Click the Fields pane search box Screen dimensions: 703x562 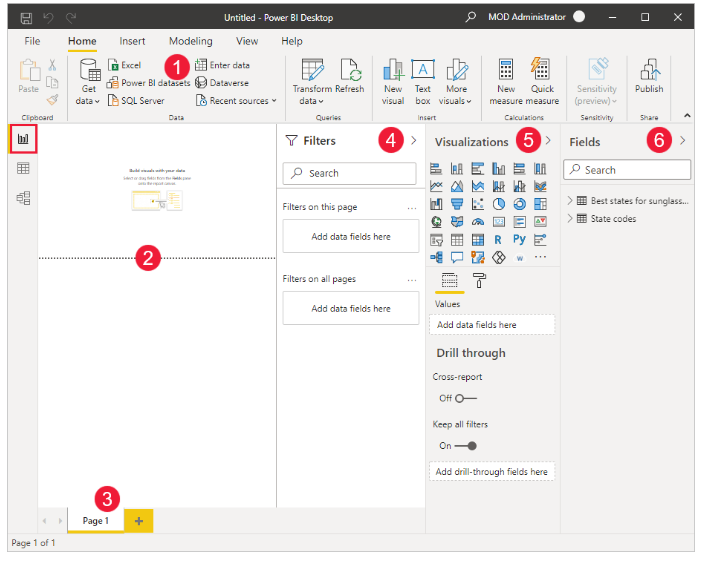click(x=627, y=170)
